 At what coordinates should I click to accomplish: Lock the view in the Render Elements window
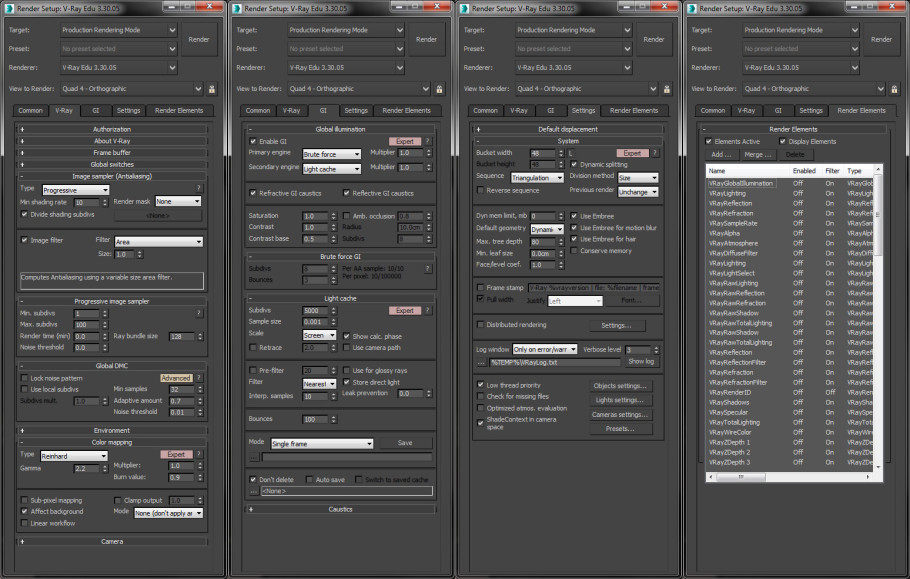tap(894, 89)
